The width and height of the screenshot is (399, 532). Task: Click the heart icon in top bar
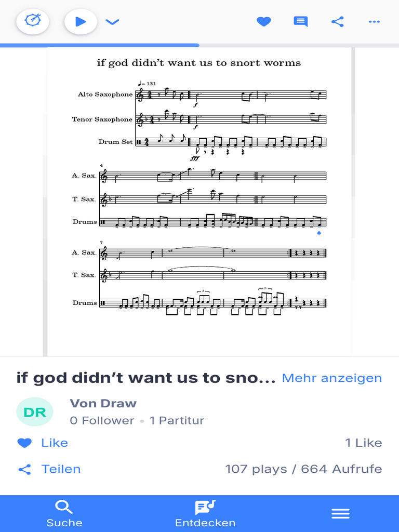pos(264,22)
